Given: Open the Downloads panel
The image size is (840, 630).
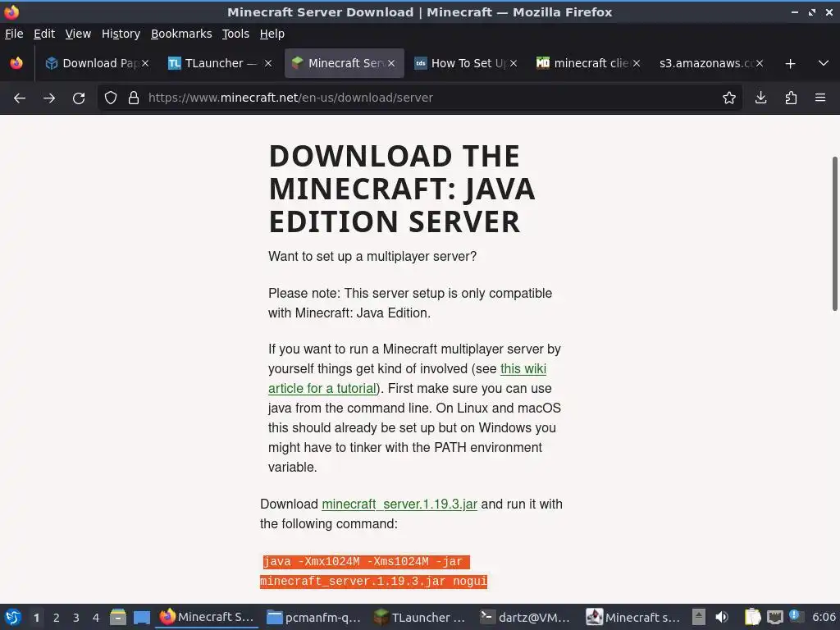Looking at the screenshot, I should pos(760,98).
